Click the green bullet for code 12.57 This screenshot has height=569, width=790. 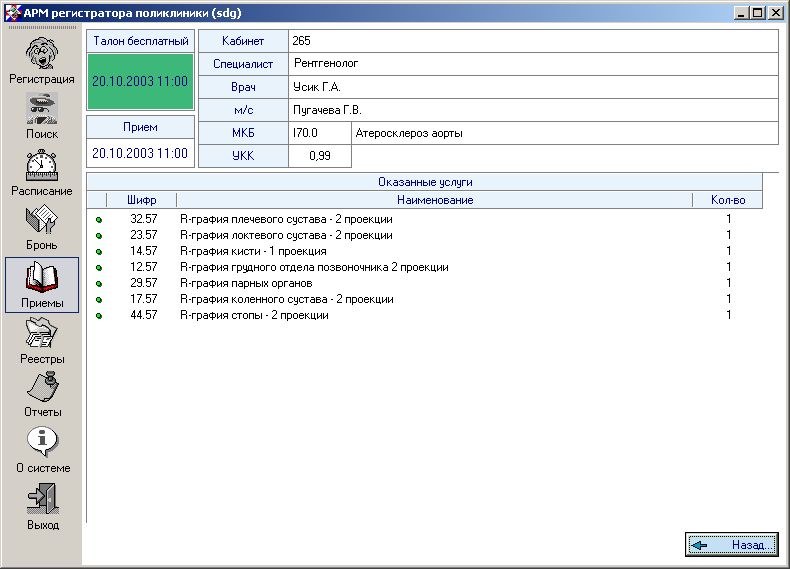pyautogui.click(x=99, y=268)
